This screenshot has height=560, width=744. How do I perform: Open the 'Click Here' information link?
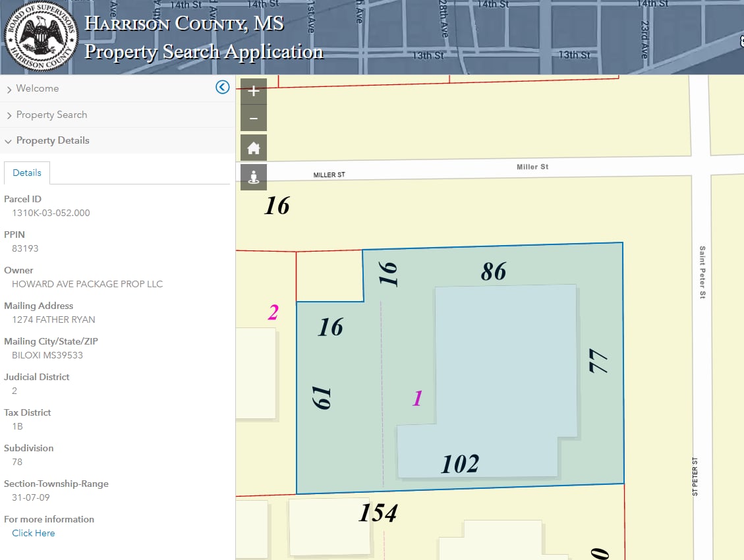[33, 532]
